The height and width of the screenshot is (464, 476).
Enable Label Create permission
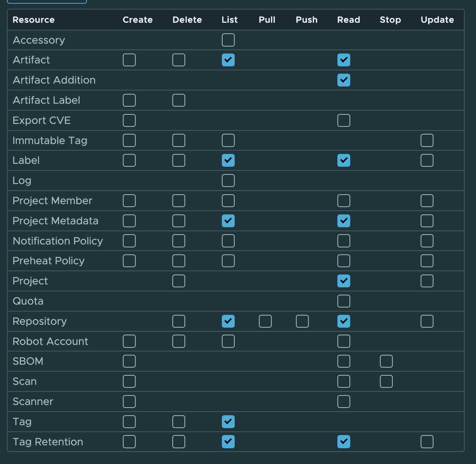(x=129, y=161)
